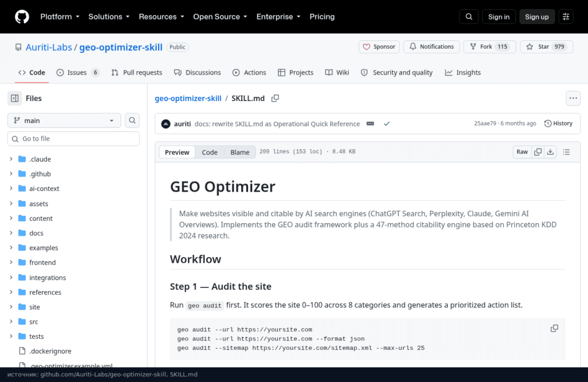
Task: Open the Open Source dropdown menu
Action: click(x=220, y=17)
